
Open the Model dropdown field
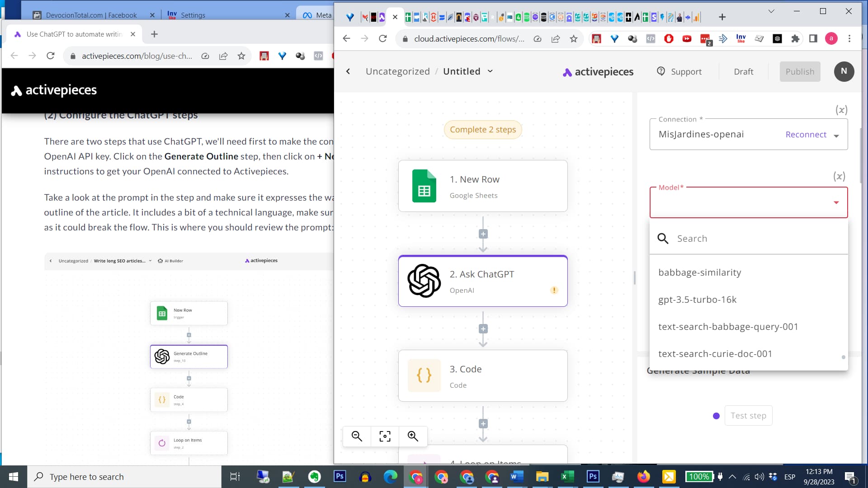(x=749, y=202)
